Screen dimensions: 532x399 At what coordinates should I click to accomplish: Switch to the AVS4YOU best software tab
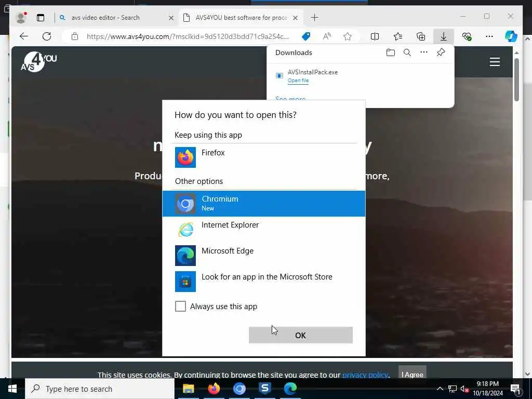tap(241, 18)
